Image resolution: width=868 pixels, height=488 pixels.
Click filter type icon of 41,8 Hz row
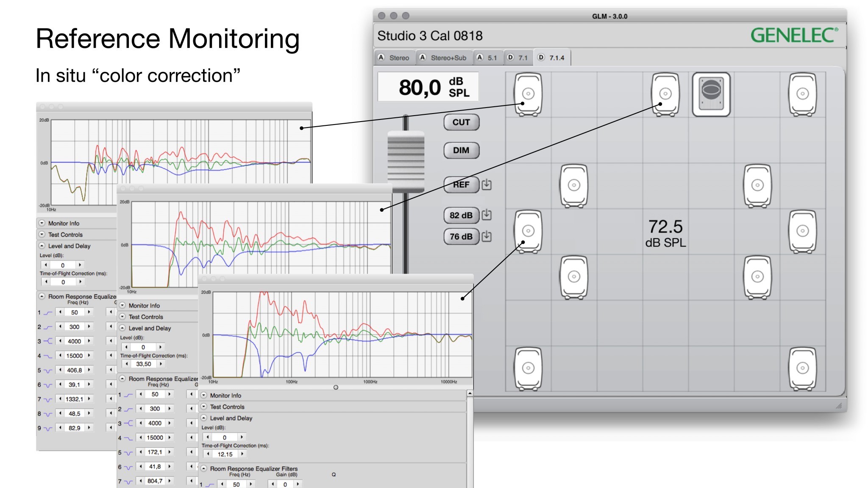[128, 467]
